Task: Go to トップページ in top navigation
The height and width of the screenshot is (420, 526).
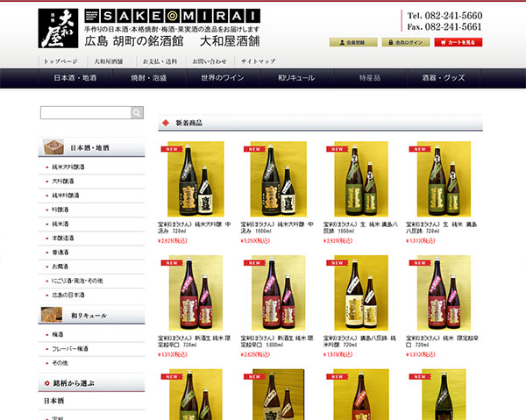Action: click(x=60, y=61)
